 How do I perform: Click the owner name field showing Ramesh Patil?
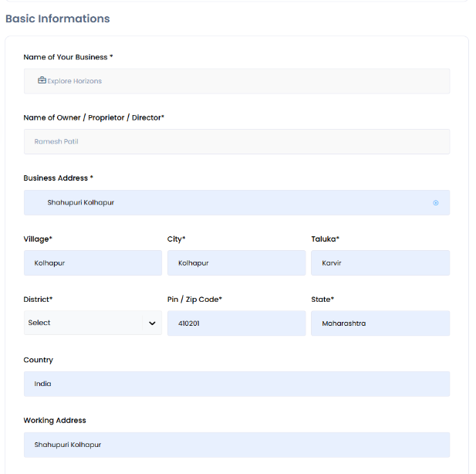tap(236, 142)
